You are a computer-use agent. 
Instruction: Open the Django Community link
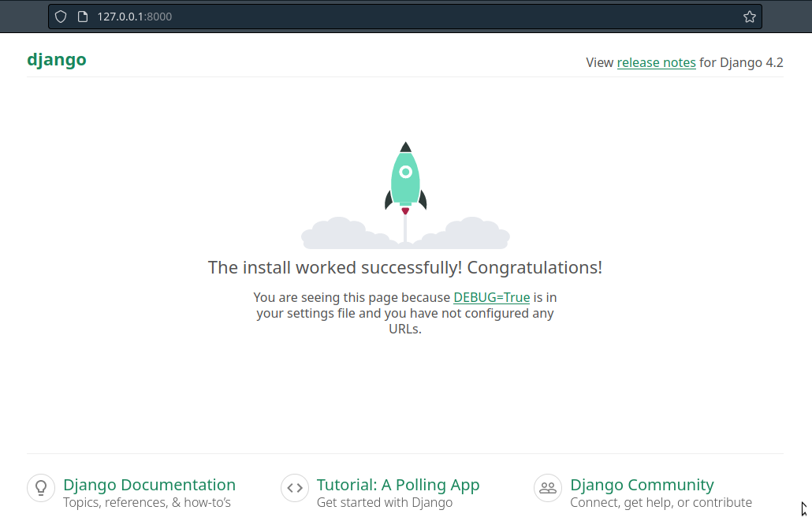[642, 485]
